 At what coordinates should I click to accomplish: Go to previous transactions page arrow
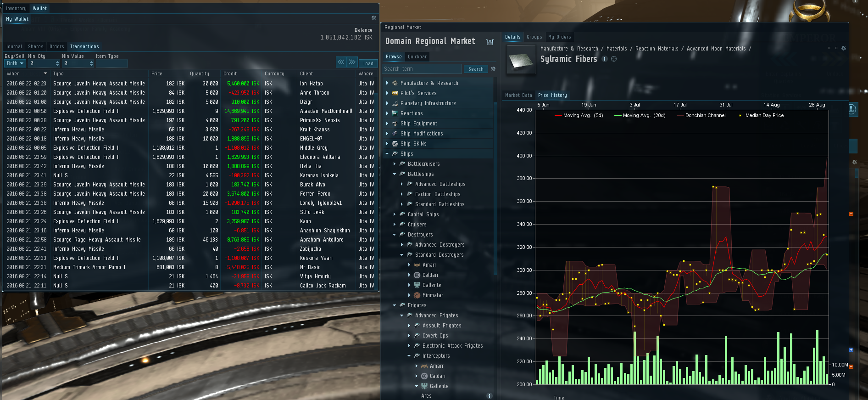pos(341,62)
